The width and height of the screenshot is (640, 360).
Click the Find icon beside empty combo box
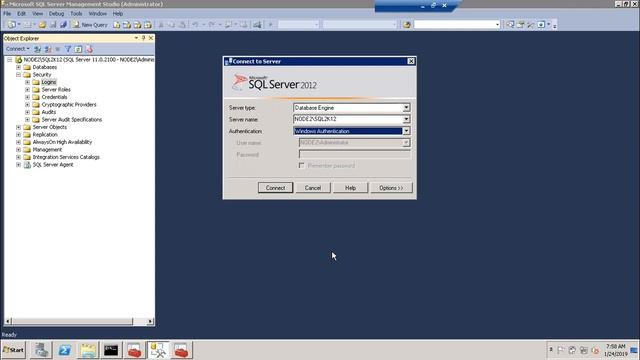click(x=407, y=25)
